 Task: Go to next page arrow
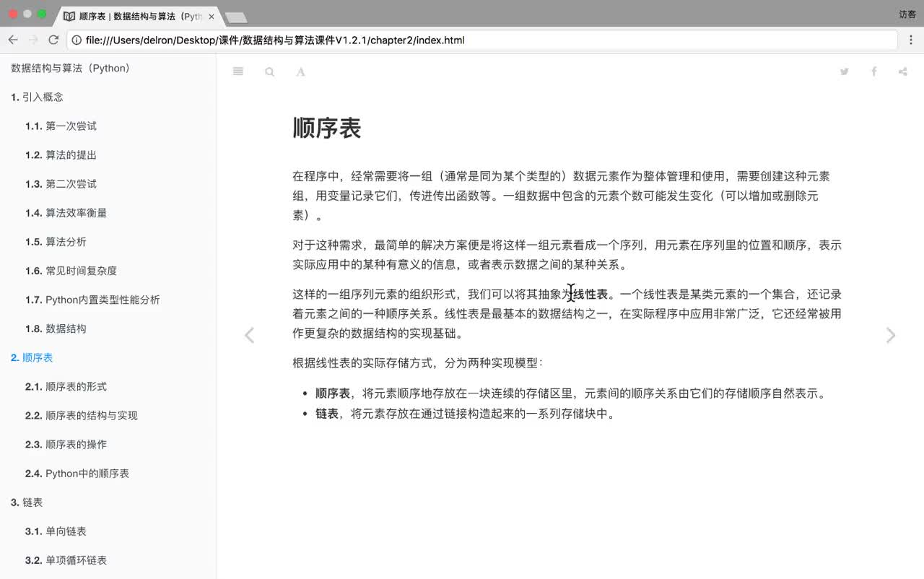point(891,335)
